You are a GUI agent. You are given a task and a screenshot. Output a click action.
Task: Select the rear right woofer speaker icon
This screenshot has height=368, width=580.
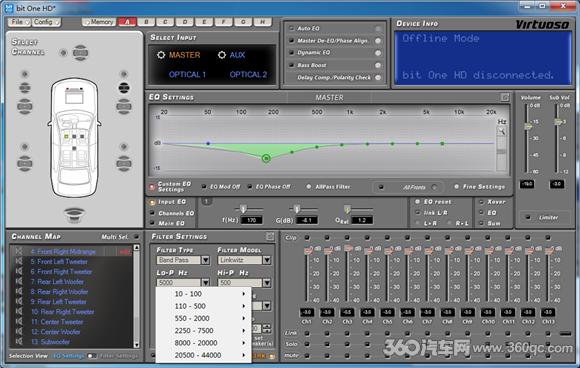click(x=124, y=163)
